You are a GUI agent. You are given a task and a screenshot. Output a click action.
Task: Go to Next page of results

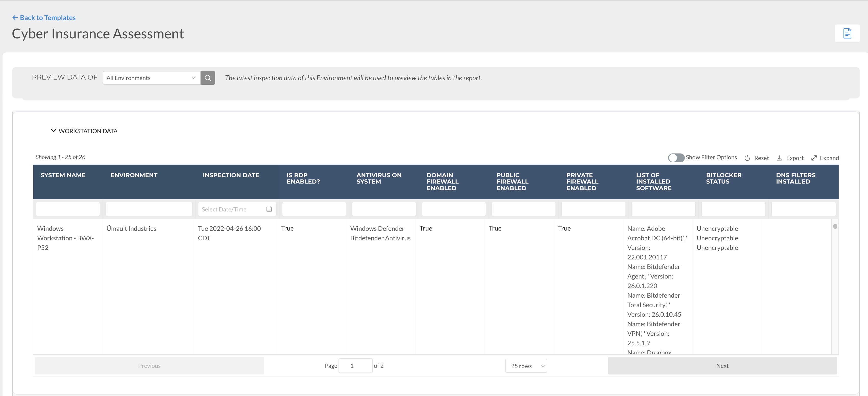[x=722, y=366]
